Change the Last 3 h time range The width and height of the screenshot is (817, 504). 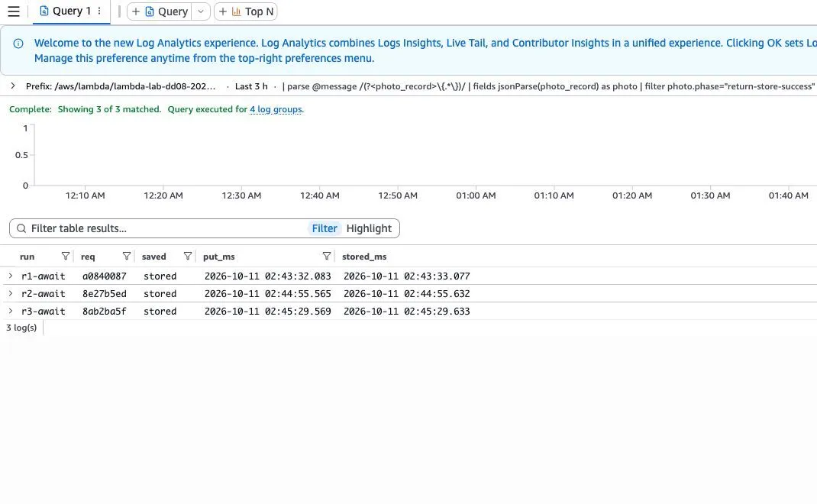251,86
